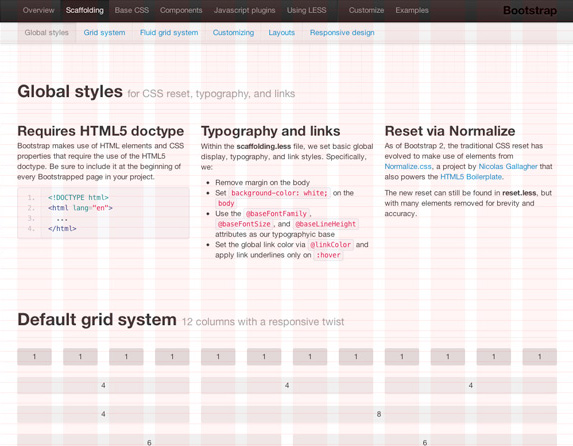The height and width of the screenshot is (446, 573).
Task: Click the span 8 grid block
Action: point(379,414)
